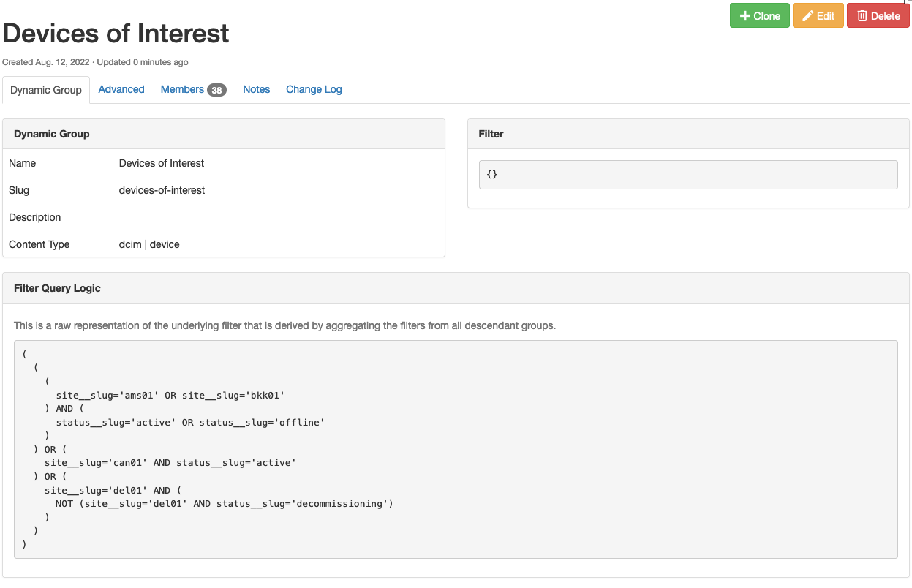Image resolution: width=912 pixels, height=588 pixels.
Task: Click the Filter Query Logic panel header
Action: [455, 288]
